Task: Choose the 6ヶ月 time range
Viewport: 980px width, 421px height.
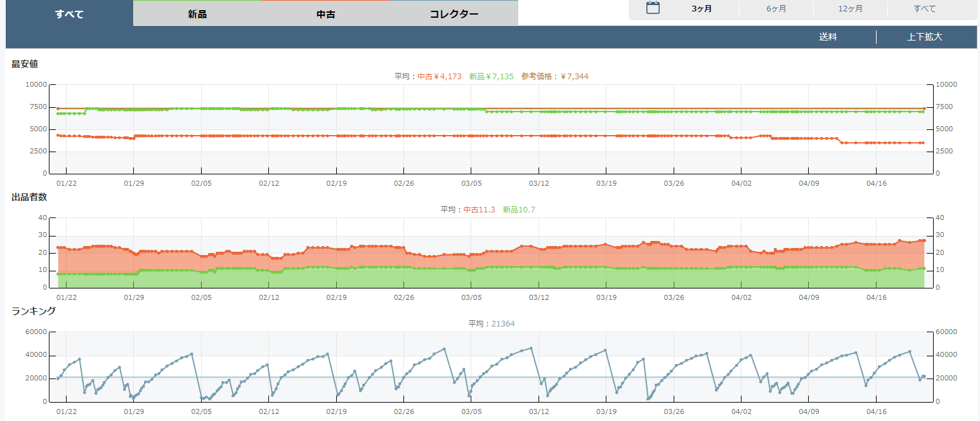Action: tap(776, 9)
